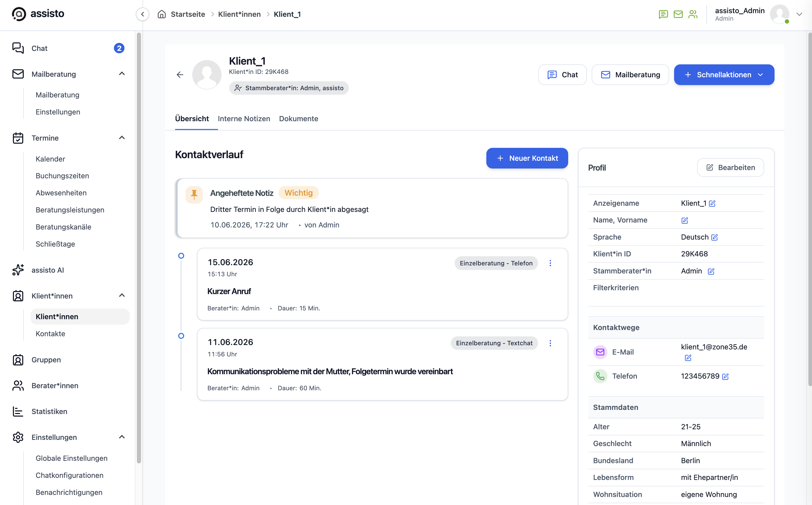Screen dimensions: 812x505
Task: Click the purple E-Mail icon under Kontaktwege
Action: [x=600, y=352]
